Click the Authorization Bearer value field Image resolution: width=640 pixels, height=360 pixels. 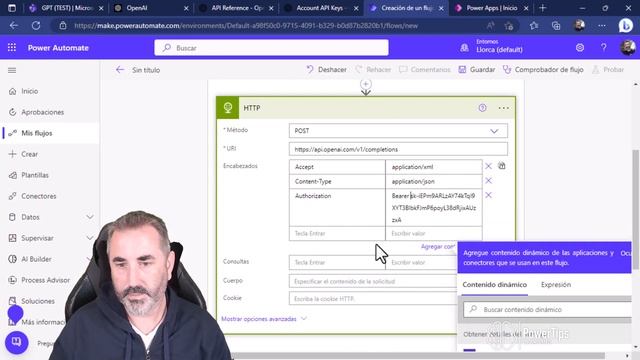click(433, 207)
